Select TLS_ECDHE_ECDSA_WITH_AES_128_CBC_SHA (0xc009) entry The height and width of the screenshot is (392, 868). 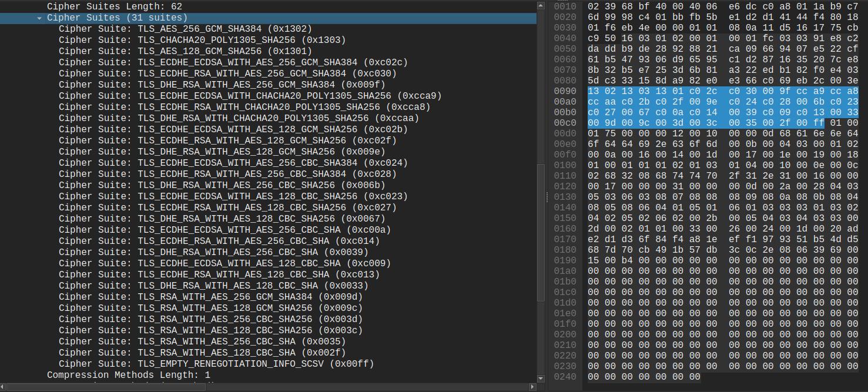[x=268, y=263]
